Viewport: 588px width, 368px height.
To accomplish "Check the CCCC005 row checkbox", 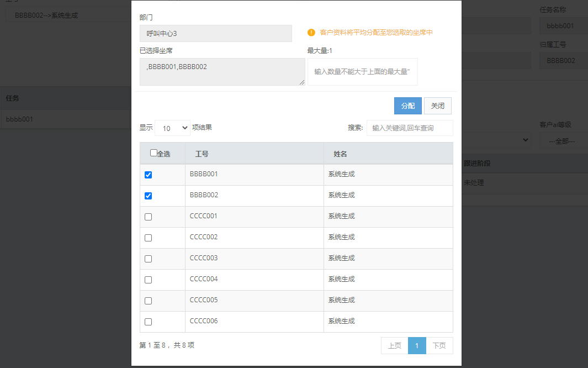I will 148,301.
